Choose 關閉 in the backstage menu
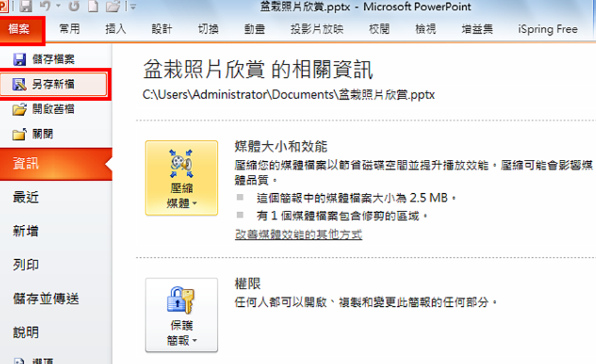Image resolution: width=596 pixels, height=364 pixels. [x=43, y=134]
